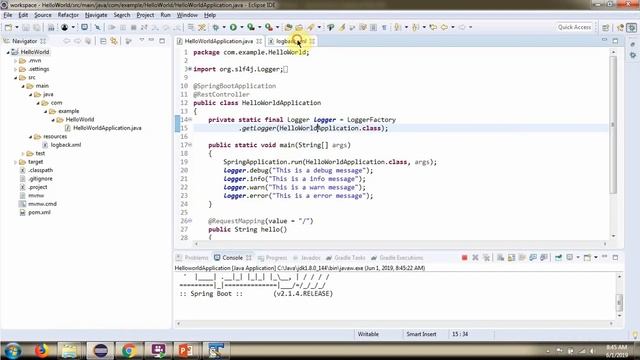The width and height of the screenshot is (640, 360).
Task: Click the Last Edit Location arrow icon
Action: pos(433,27)
